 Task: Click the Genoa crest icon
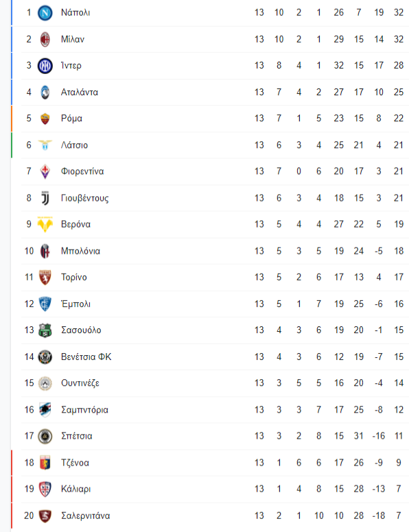coord(45,463)
